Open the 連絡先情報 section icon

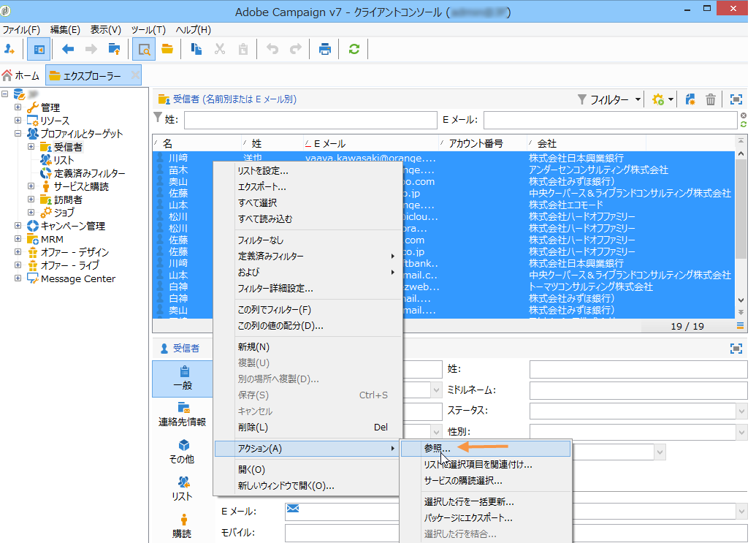tap(183, 415)
